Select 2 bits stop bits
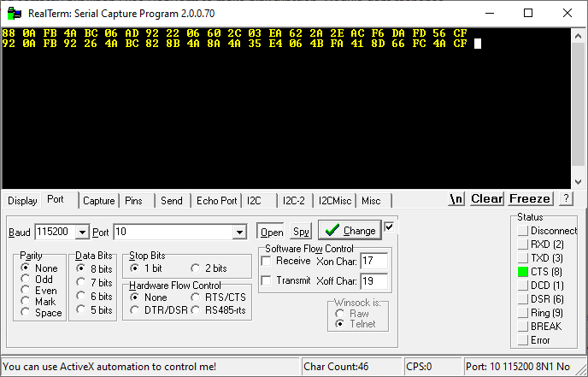588x377 pixels. pos(209,268)
